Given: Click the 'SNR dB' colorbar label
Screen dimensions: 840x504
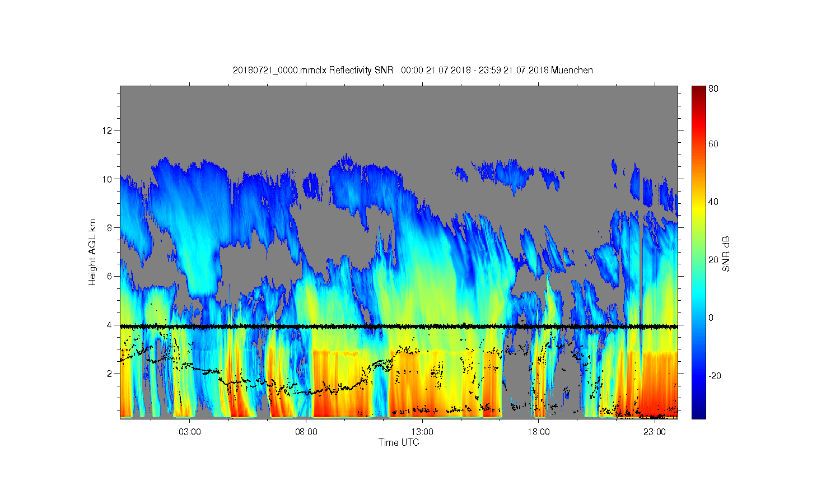Looking at the screenshot, I should pyautogui.click(x=726, y=254).
